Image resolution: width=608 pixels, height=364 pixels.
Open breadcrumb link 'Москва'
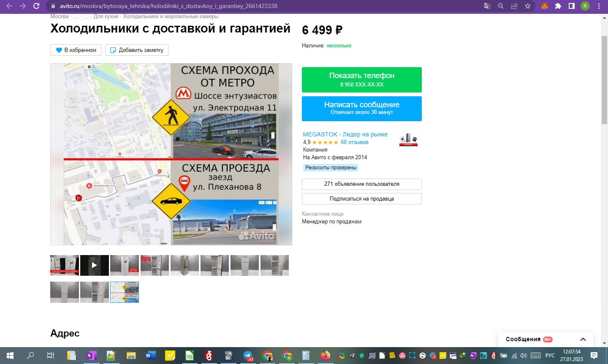60,16
